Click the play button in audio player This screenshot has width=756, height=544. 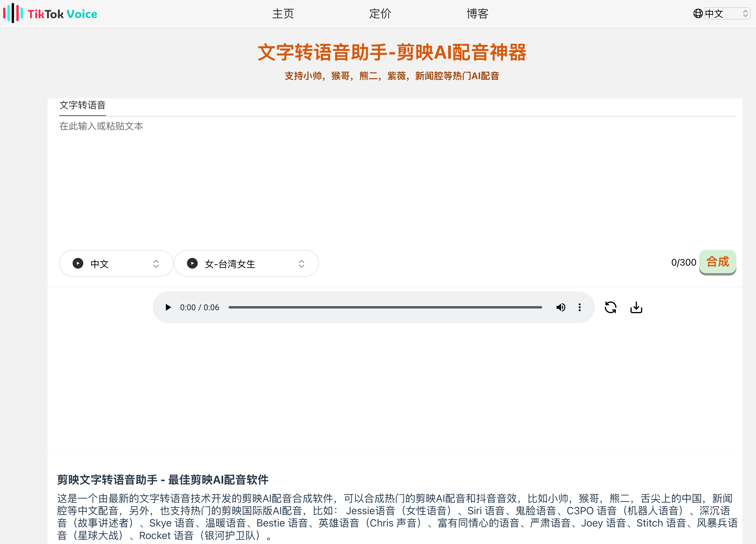point(167,307)
